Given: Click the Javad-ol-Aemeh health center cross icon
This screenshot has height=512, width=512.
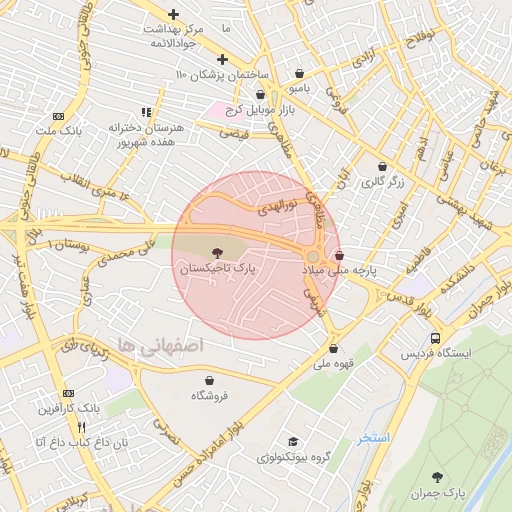Looking at the screenshot, I should (x=173, y=14).
